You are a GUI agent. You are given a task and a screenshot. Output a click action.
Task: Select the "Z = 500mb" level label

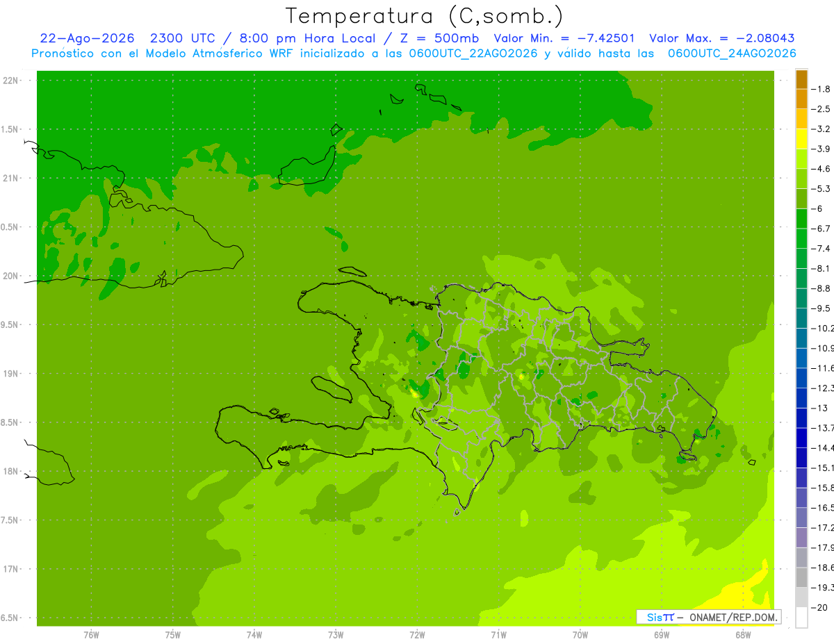[x=439, y=38]
